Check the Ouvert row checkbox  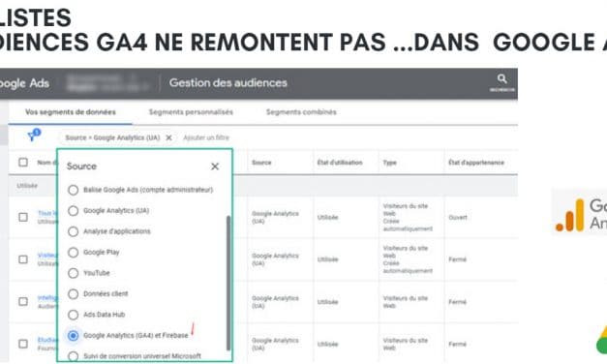(23, 217)
